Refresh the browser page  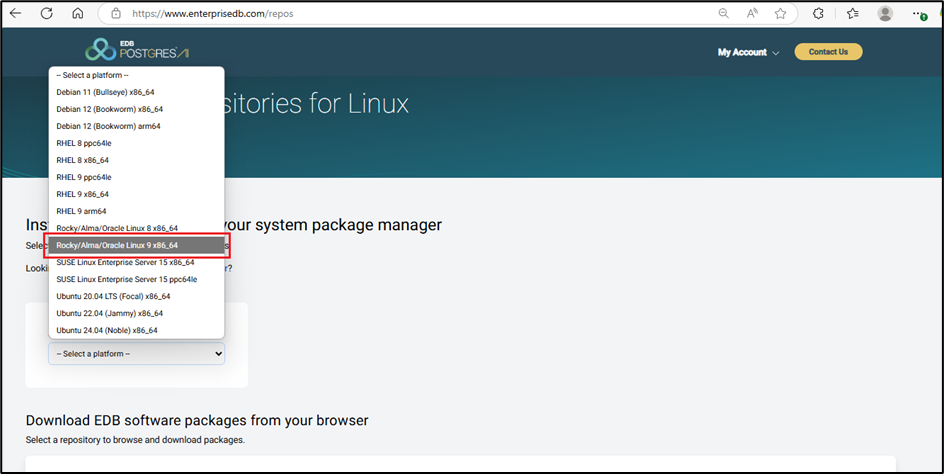pos(46,13)
